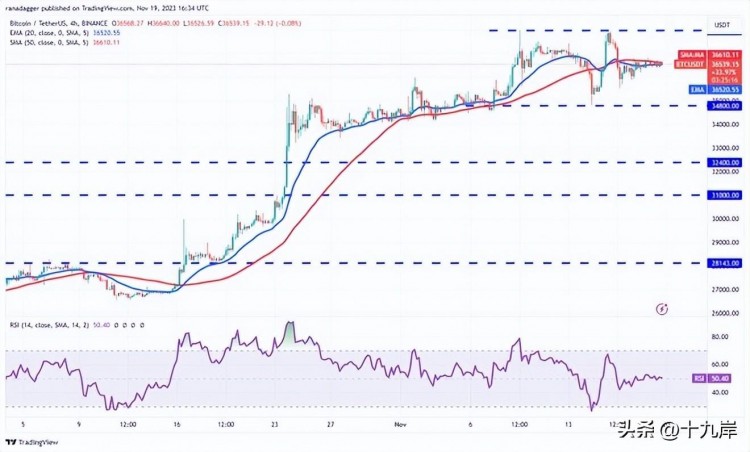This screenshot has height=452, width=750.
Task: Click the ranadagger published header text
Action: click(109, 9)
